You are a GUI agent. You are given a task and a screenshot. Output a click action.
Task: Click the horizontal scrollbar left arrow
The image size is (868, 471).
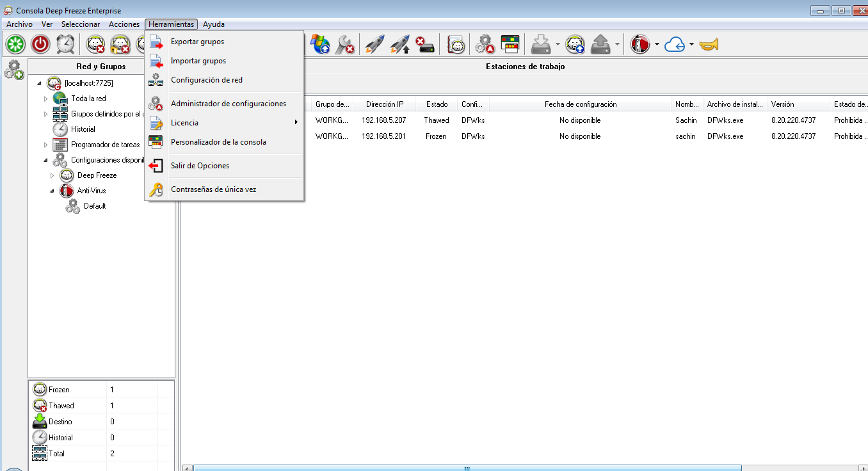187,468
